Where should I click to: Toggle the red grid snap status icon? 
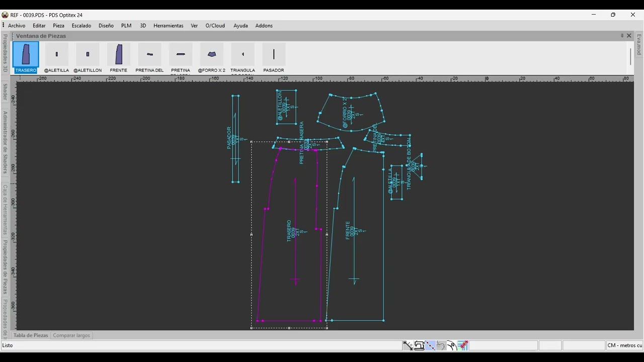coord(463,345)
